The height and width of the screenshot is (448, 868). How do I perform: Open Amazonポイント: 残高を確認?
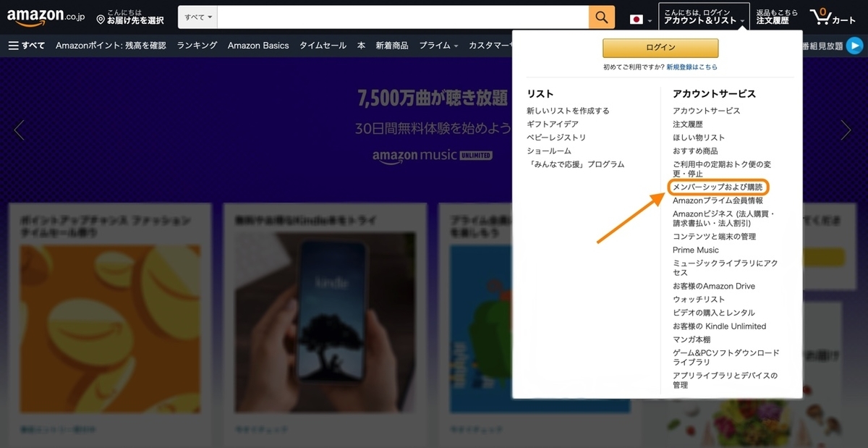tap(111, 46)
